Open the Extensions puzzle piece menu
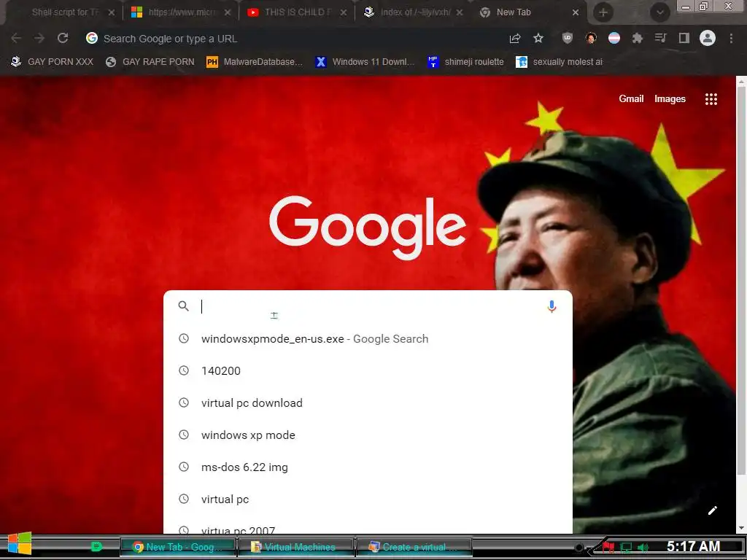Viewport: 747px width, 560px height. [638, 38]
